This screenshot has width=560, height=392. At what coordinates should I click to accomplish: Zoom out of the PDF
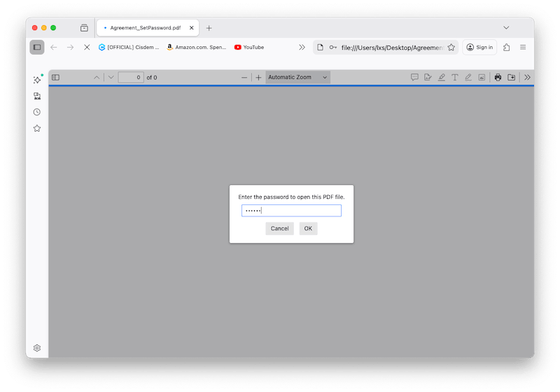(x=244, y=78)
